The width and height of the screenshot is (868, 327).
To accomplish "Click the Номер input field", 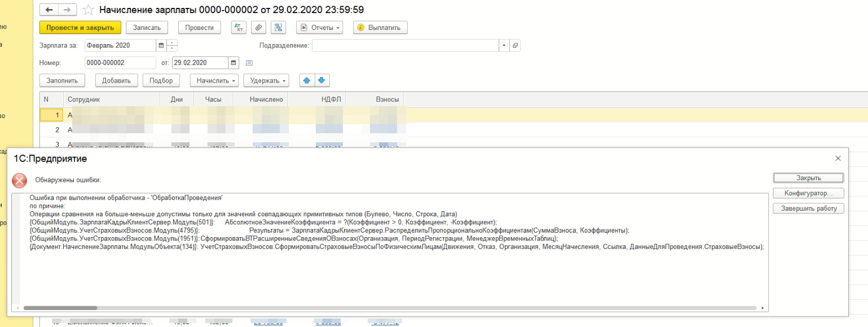I will coord(120,63).
